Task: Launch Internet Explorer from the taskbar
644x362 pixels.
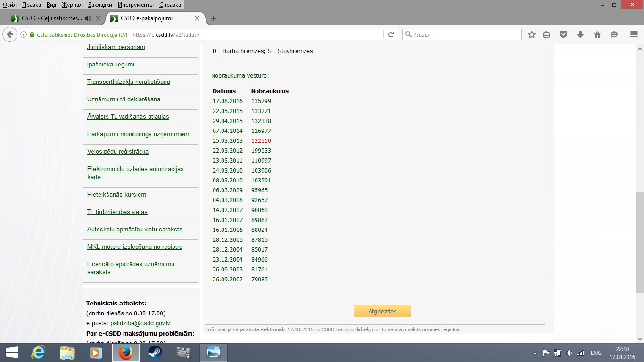Action: pyautogui.click(x=38, y=353)
